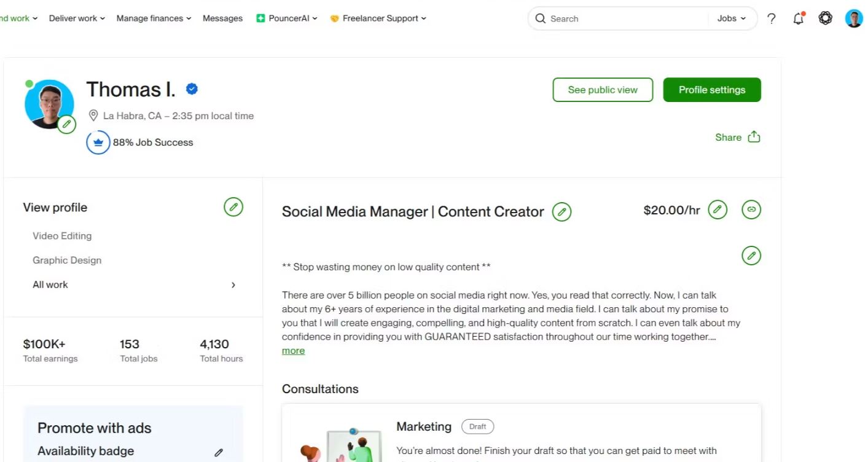Image resolution: width=868 pixels, height=462 pixels.
Task: Click inside the Search field
Action: (x=614, y=18)
